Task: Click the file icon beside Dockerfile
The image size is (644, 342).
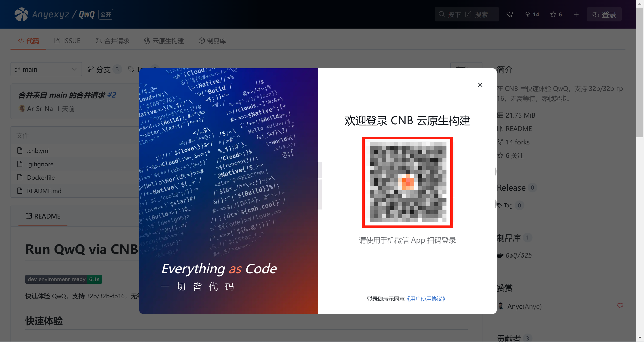Action: (20, 177)
